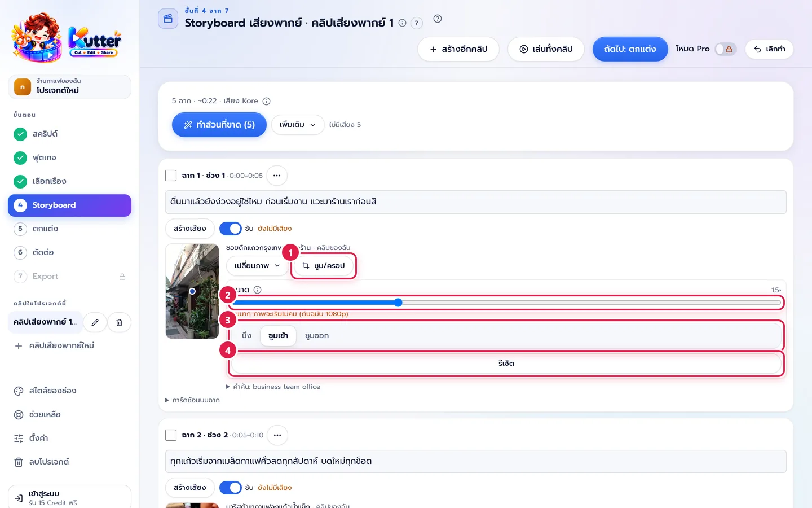The image size is (812, 508).
Task: Select the ซูมออก zoom-out option
Action: [317, 336]
